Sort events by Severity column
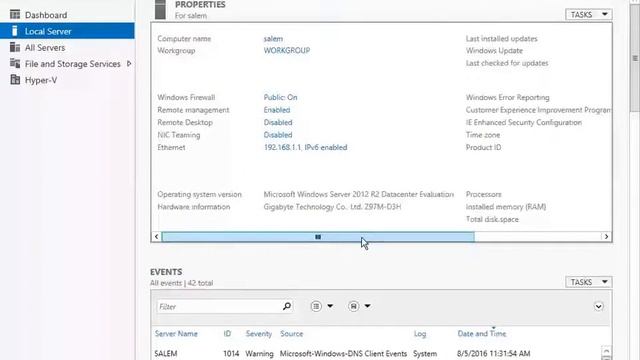Image resolution: width=640 pixels, height=360 pixels. pyautogui.click(x=259, y=334)
